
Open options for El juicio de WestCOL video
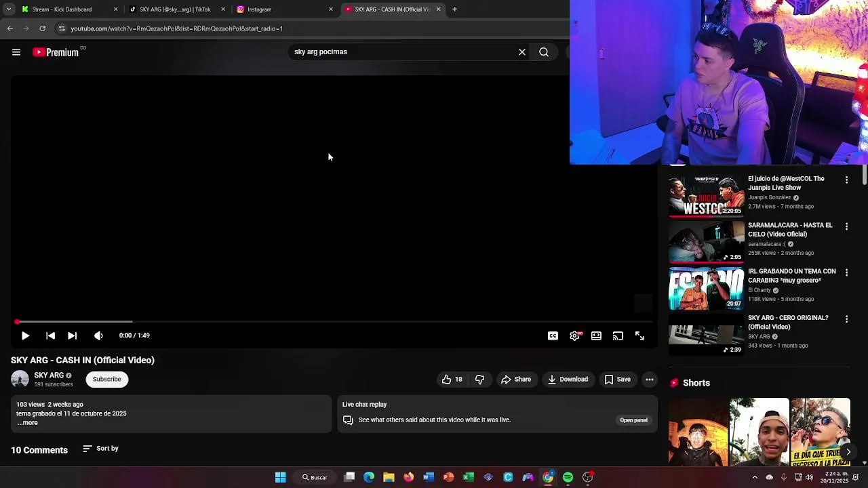click(x=846, y=180)
